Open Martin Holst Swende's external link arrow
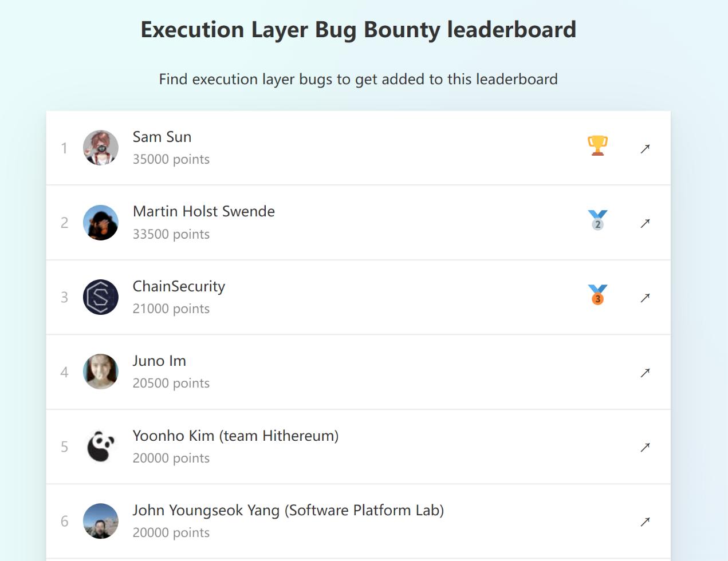Screen dimensions: 728x561 (645, 223)
